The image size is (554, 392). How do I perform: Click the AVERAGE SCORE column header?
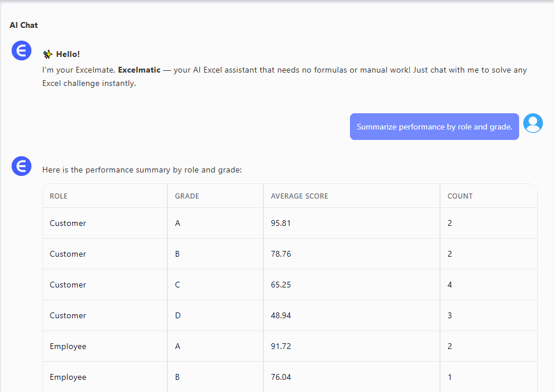pyautogui.click(x=299, y=196)
